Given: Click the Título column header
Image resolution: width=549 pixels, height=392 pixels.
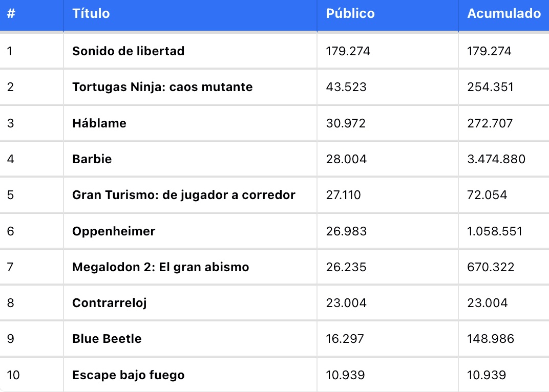Looking at the screenshot, I should tap(91, 13).
